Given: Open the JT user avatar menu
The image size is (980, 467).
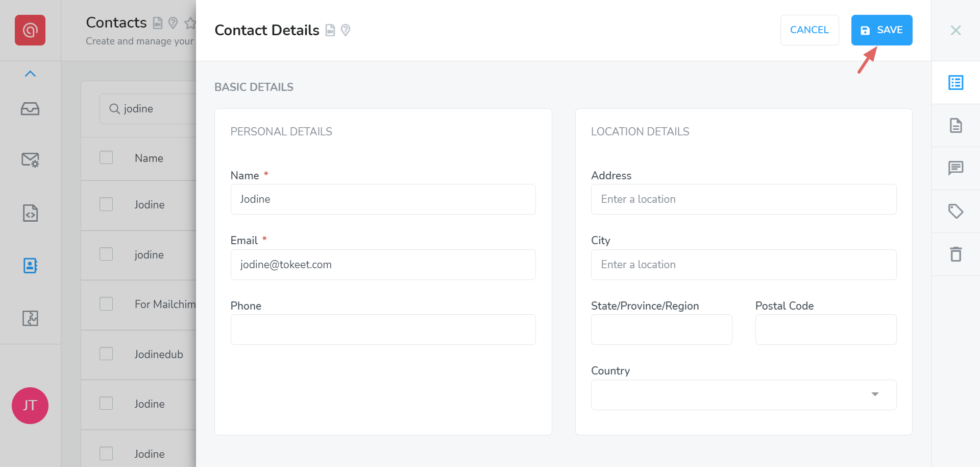Looking at the screenshot, I should tap(30, 406).
